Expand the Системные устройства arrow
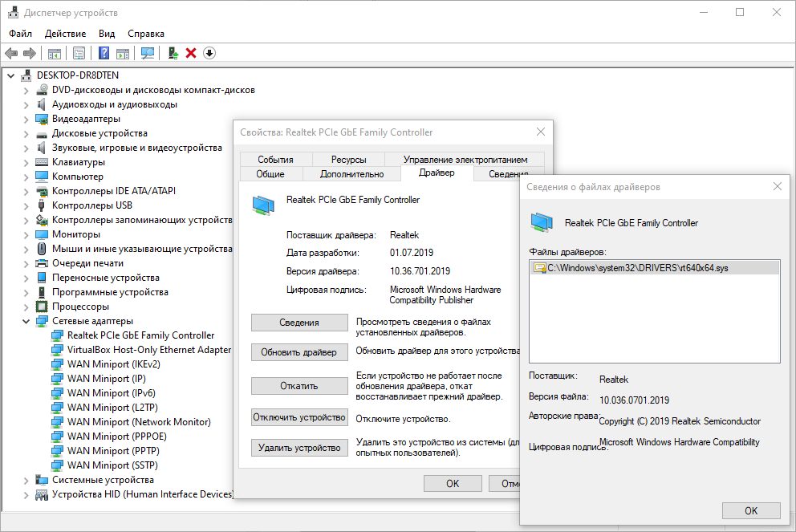 26,480
